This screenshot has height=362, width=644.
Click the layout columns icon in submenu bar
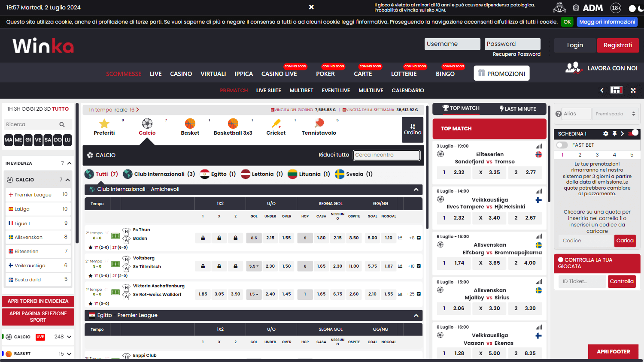tap(617, 90)
